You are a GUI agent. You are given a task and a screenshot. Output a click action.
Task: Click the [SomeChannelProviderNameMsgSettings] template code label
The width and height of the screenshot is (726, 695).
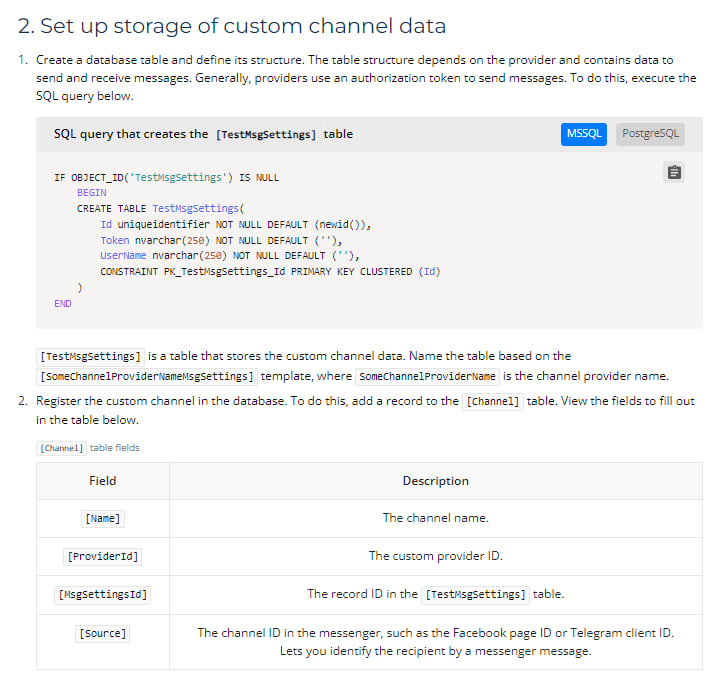tap(147, 376)
